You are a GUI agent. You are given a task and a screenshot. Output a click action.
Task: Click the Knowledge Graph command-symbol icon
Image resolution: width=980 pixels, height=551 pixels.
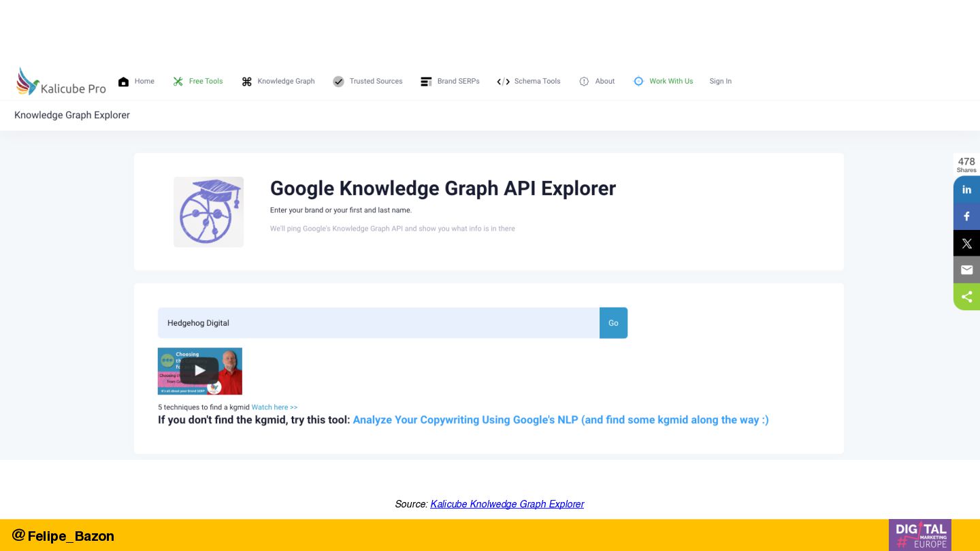click(246, 82)
